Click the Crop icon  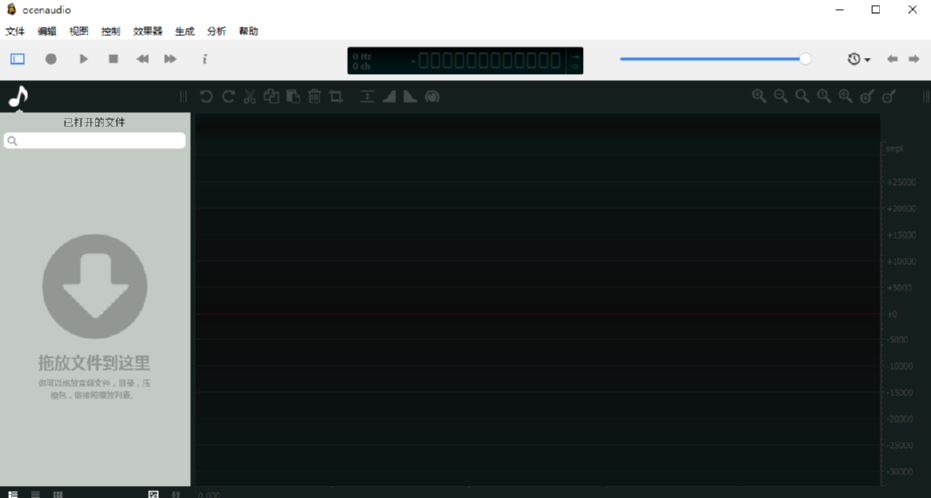pyautogui.click(x=336, y=97)
